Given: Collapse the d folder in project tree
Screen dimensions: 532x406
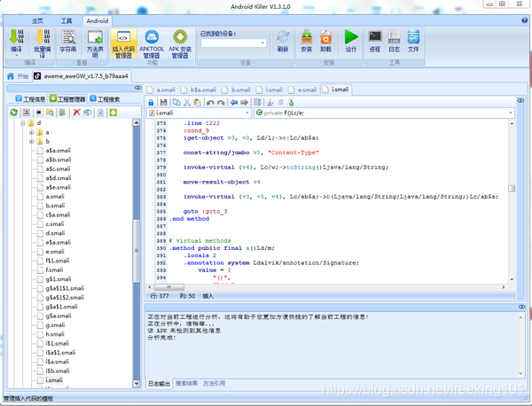Looking at the screenshot, I should click(x=23, y=123).
